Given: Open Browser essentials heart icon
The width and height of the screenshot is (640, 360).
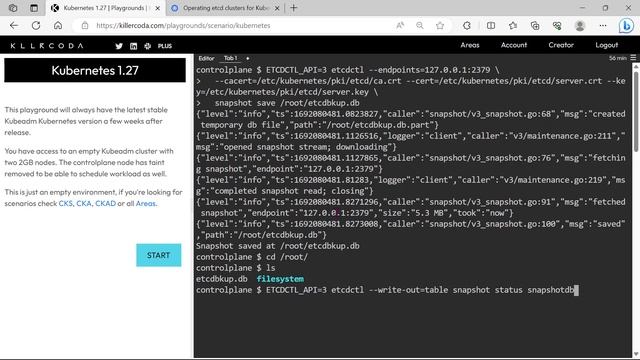Looking at the screenshot, I should (x=557, y=25).
